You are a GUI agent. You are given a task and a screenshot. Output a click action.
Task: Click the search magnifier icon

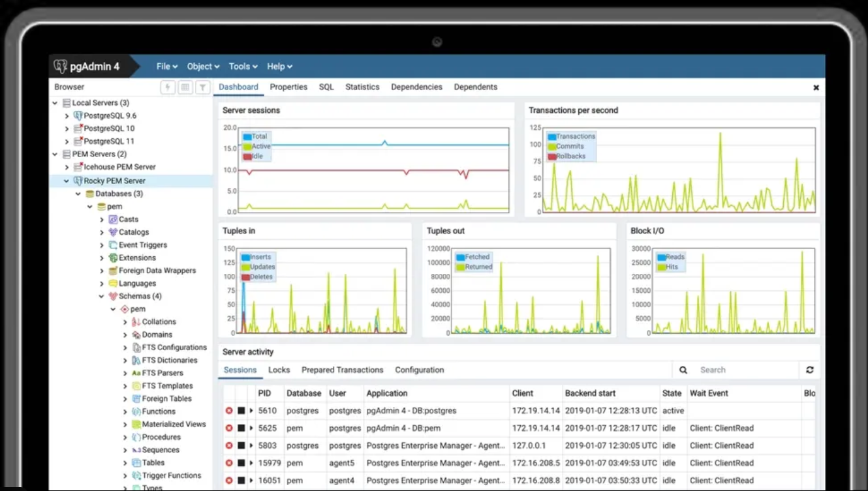(683, 370)
